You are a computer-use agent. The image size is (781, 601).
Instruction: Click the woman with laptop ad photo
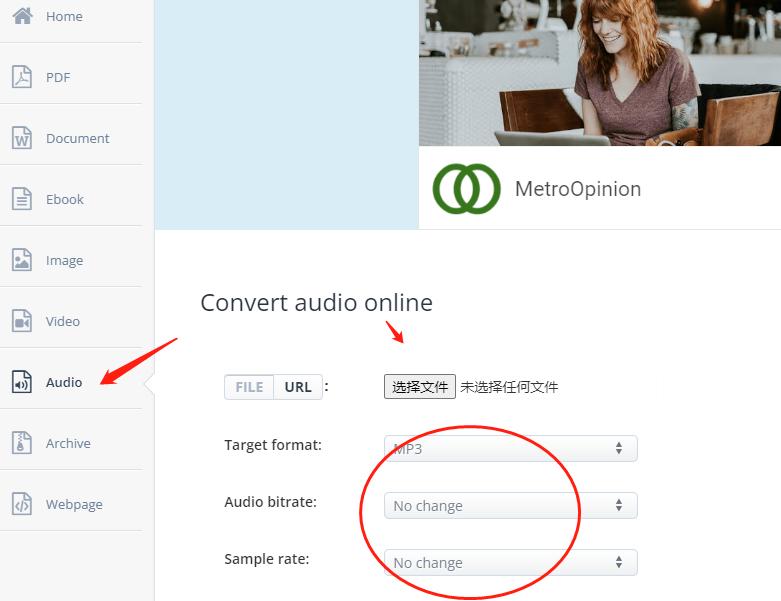600,73
